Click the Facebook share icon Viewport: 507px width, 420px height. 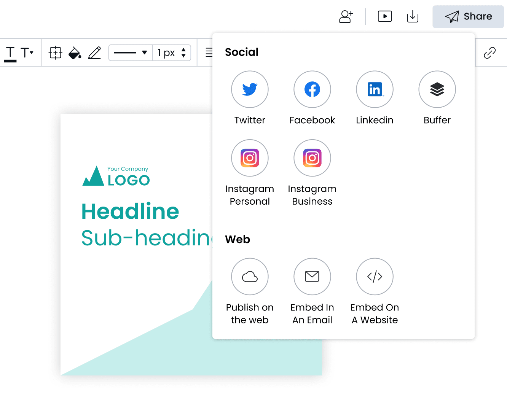[312, 89]
